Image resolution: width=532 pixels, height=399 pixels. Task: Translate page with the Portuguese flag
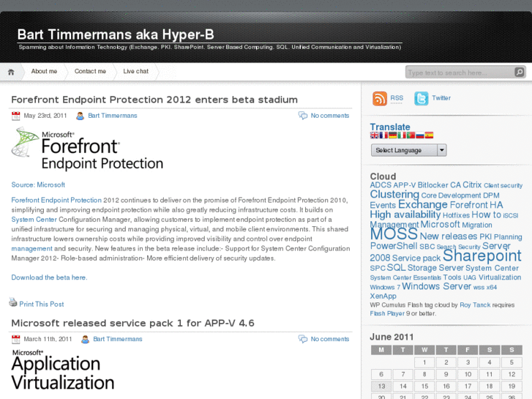pyautogui.click(x=411, y=135)
